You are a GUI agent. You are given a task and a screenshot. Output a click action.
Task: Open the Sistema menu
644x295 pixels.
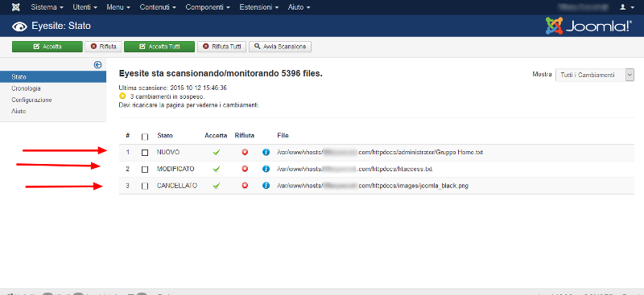[47, 7]
